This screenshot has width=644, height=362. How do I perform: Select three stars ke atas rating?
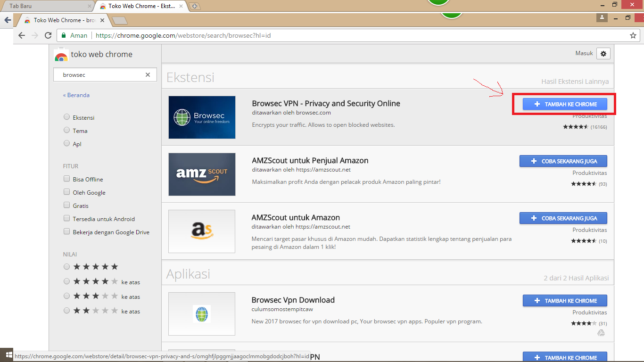[x=66, y=296]
